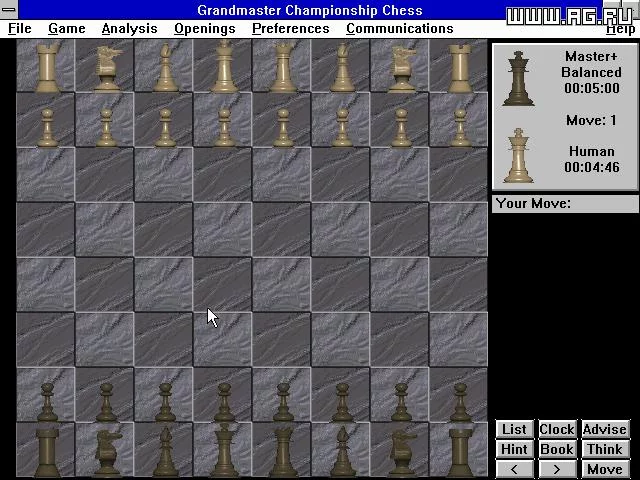Pick the light knight beside the top-right rook
Screen dimensions: 640x480
pyautogui.click(x=402, y=68)
